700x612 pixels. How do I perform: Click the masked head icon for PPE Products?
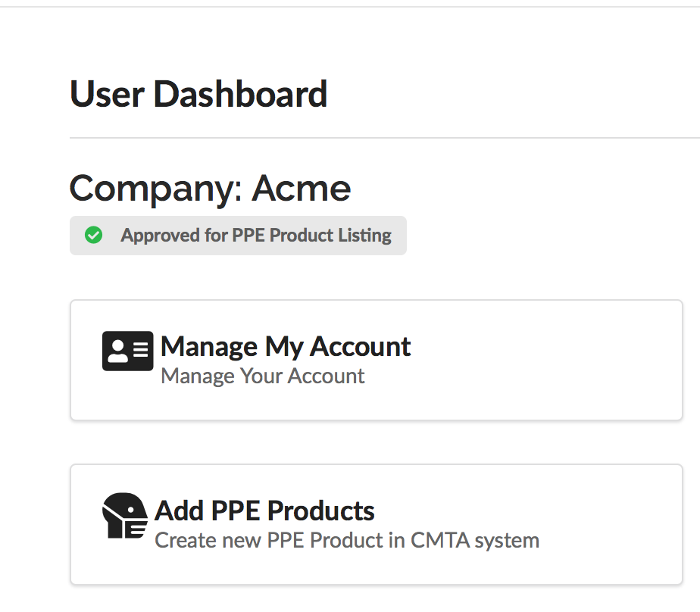point(125,516)
